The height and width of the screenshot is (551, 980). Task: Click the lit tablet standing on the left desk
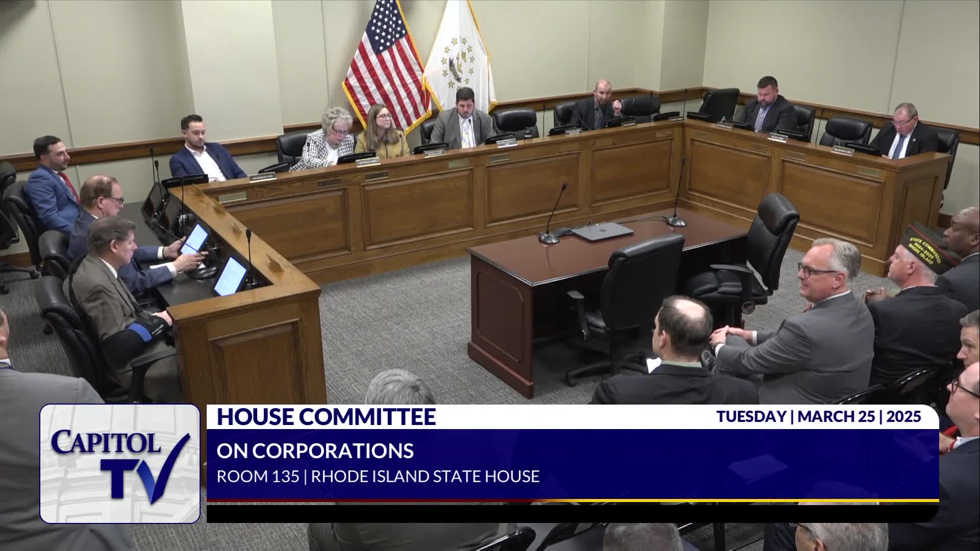coord(230,276)
